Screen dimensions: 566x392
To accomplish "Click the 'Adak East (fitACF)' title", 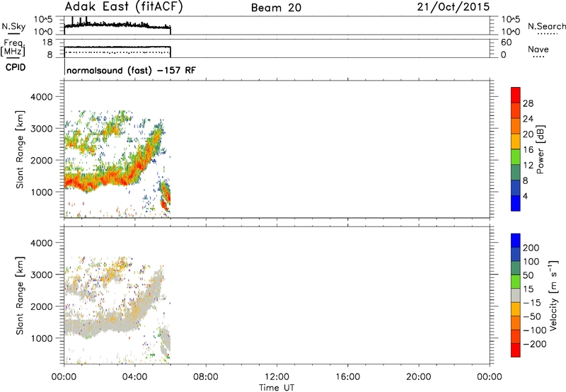I will tap(124, 7).
